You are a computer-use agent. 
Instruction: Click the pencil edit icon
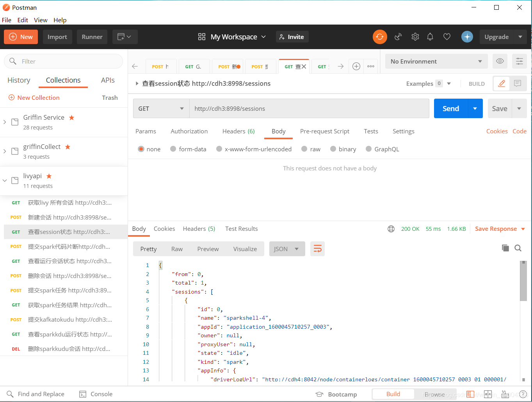502,83
